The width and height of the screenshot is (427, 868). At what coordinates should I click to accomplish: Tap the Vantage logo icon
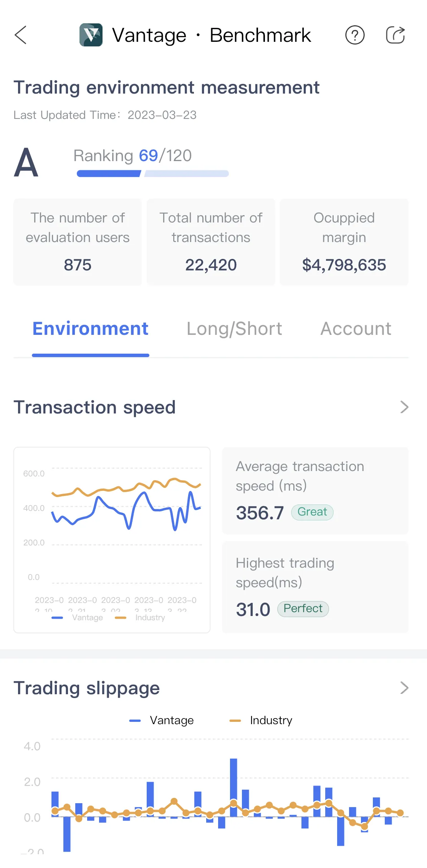tap(91, 35)
